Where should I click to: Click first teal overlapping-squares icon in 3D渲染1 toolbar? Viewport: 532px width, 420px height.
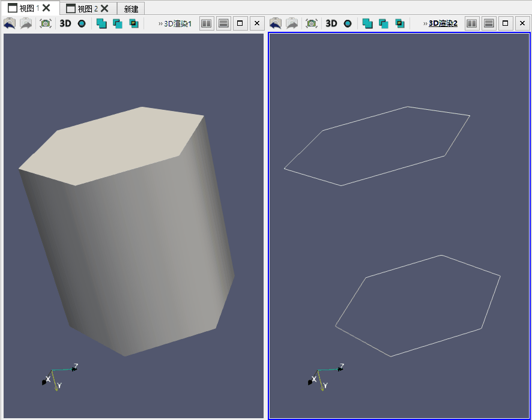[x=101, y=23]
